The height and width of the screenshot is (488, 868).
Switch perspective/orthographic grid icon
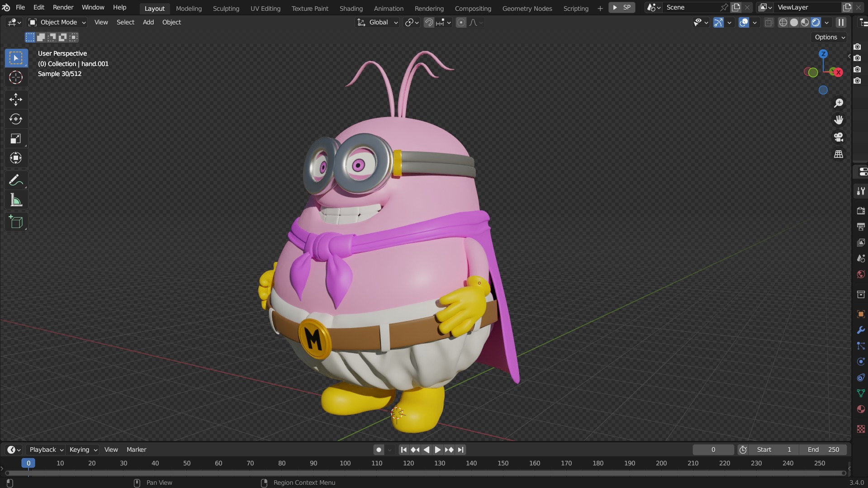(x=839, y=154)
